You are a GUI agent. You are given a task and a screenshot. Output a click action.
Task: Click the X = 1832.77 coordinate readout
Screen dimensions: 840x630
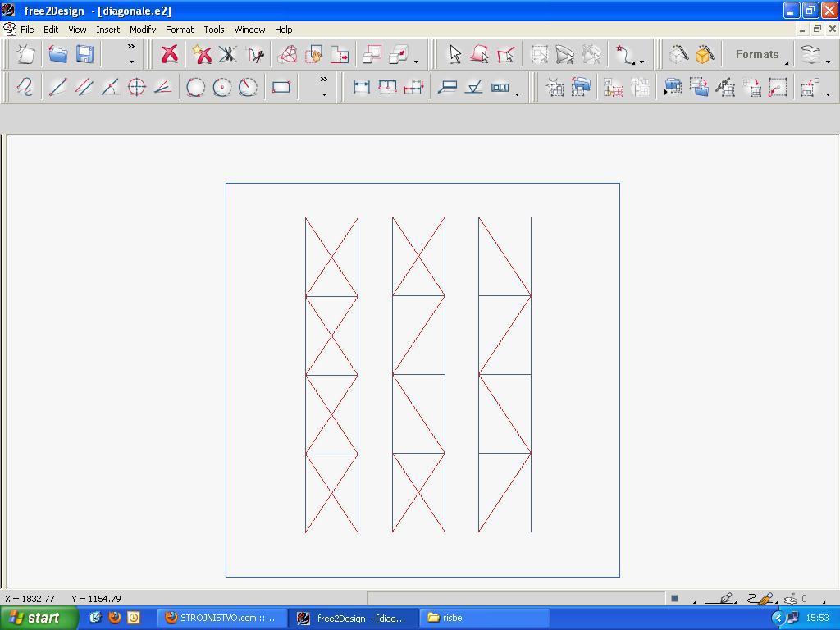coord(30,598)
